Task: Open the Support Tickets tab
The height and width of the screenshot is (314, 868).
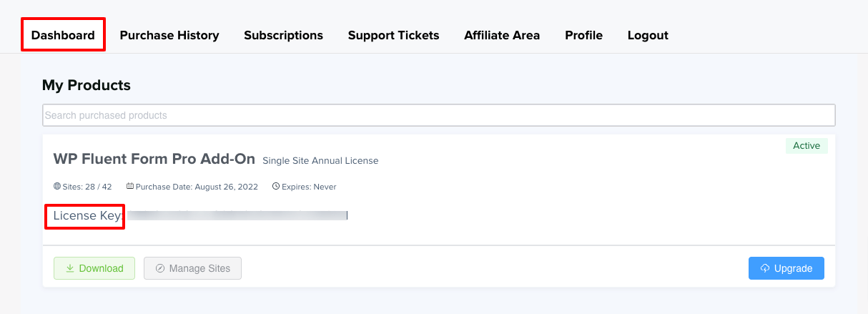Action: (393, 35)
